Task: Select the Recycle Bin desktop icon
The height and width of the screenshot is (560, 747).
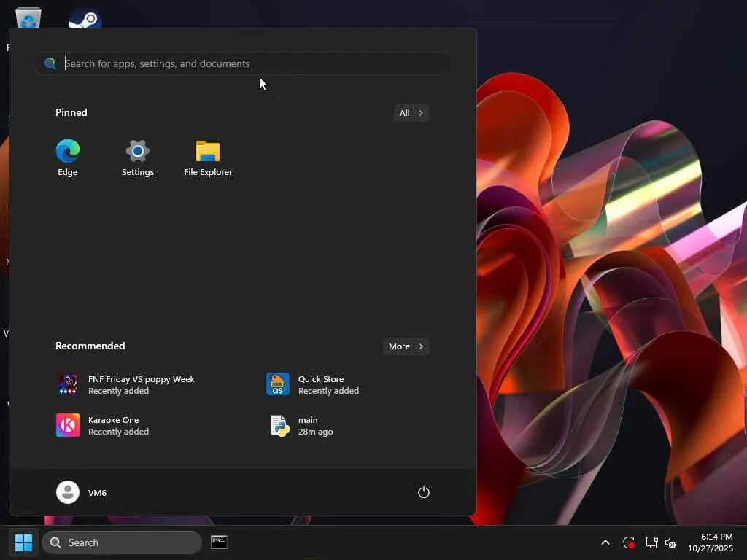Action: click(28, 18)
